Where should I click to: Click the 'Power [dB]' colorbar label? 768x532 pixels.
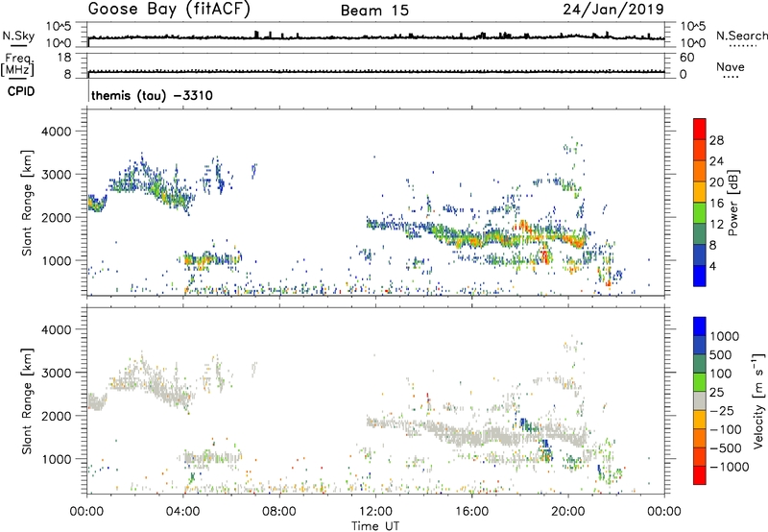(x=732, y=203)
